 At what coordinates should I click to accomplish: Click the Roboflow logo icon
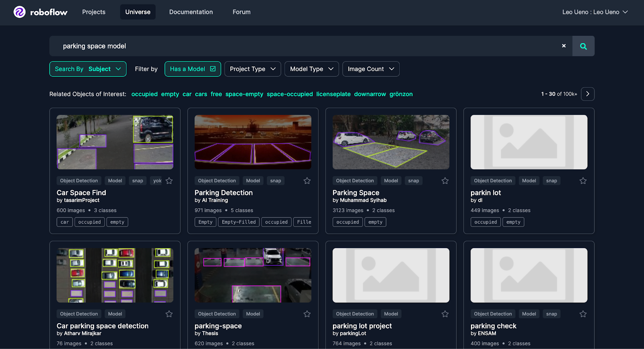19,12
